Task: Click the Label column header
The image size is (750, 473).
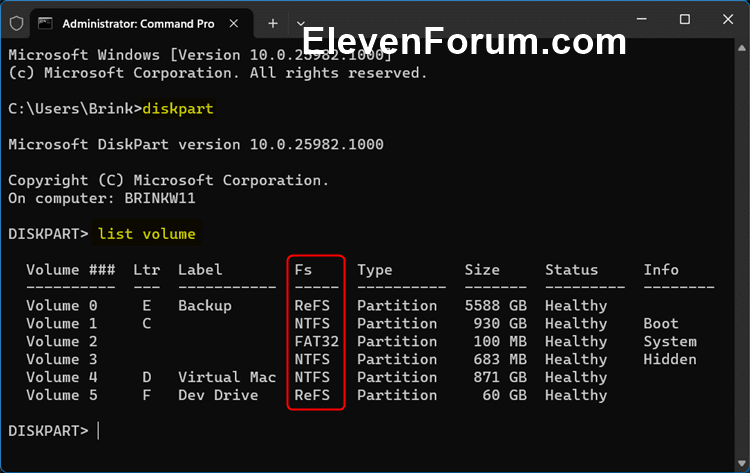Action: click(x=200, y=270)
